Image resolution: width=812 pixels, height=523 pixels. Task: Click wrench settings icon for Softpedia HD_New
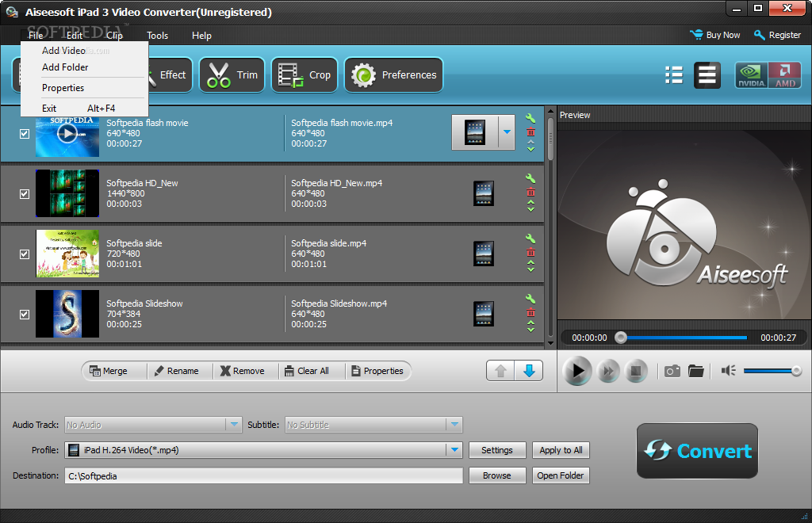(x=530, y=178)
